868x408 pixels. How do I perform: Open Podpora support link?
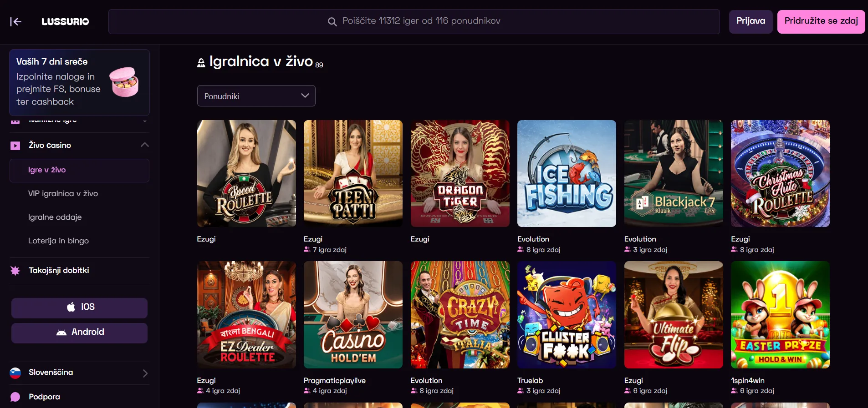click(x=44, y=397)
